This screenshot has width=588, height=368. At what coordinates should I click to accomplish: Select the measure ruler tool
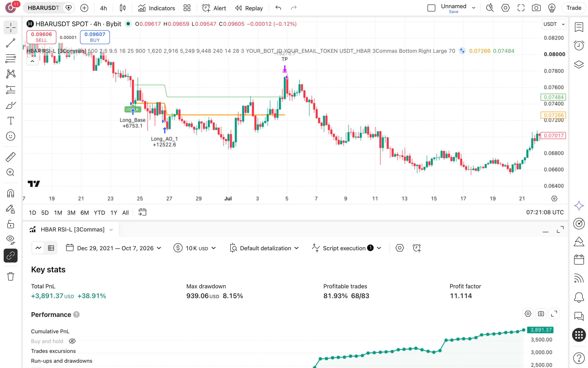(10, 157)
